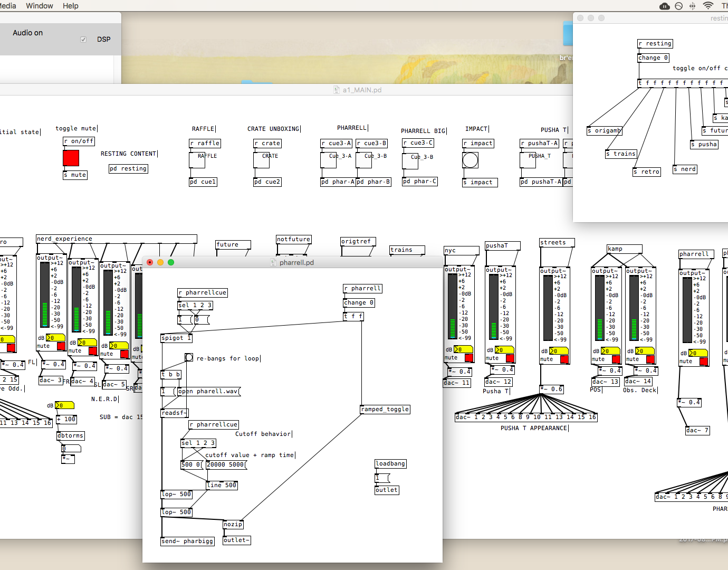
Task: Click the open pharell.wav message box
Action: [209, 391]
